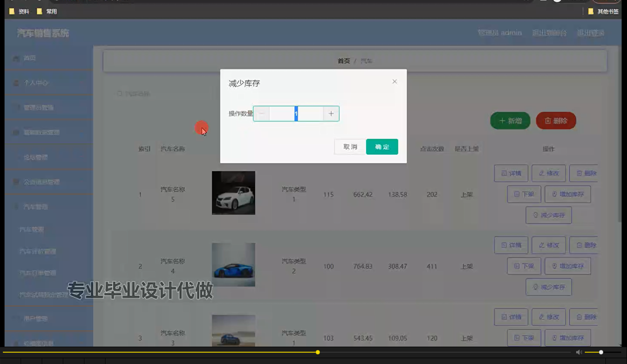This screenshot has height=364, width=627.
Task: Click the person icon for 个人中心
Action: click(x=16, y=83)
